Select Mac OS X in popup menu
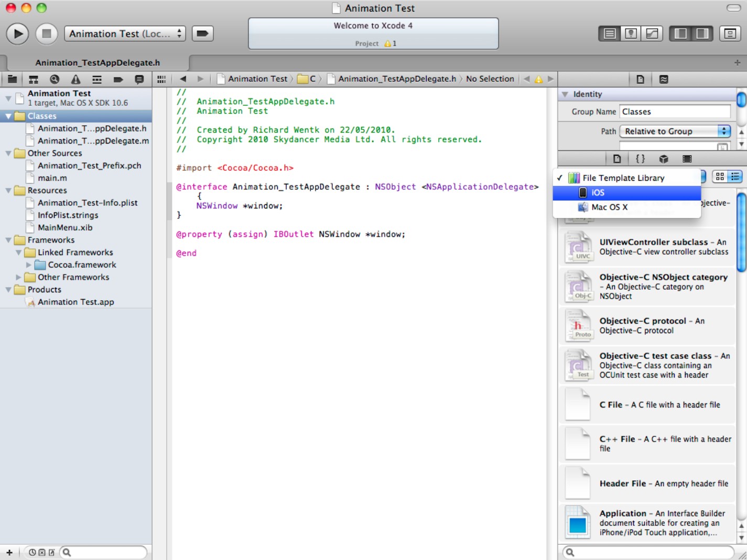Image resolution: width=747 pixels, height=560 pixels. tap(627, 207)
